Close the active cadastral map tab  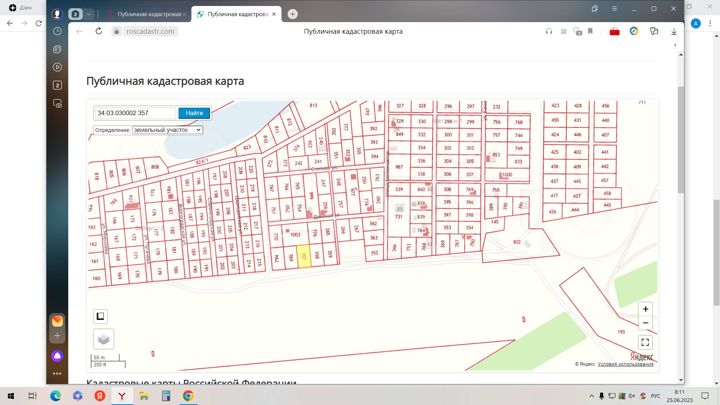[x=274, y=14]
